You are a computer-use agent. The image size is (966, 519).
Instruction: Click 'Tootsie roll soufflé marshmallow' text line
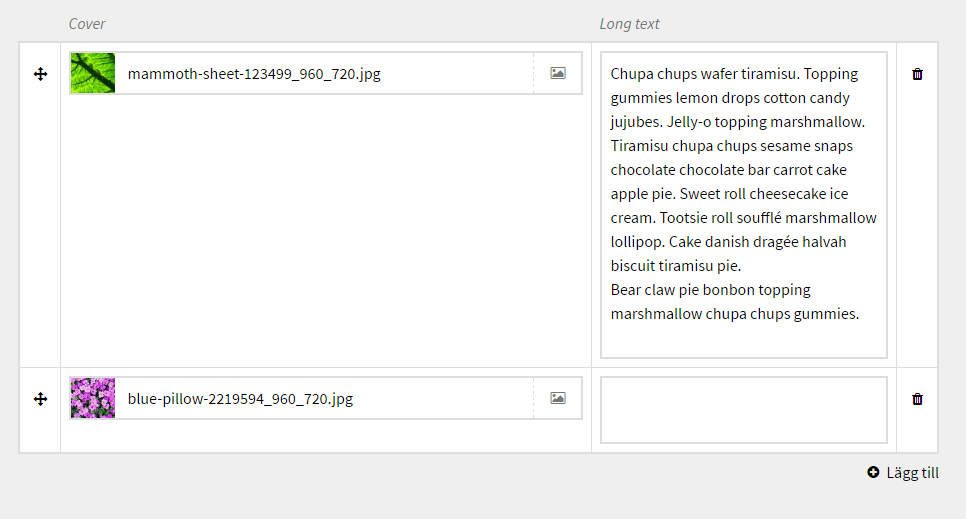click(743, 218)
